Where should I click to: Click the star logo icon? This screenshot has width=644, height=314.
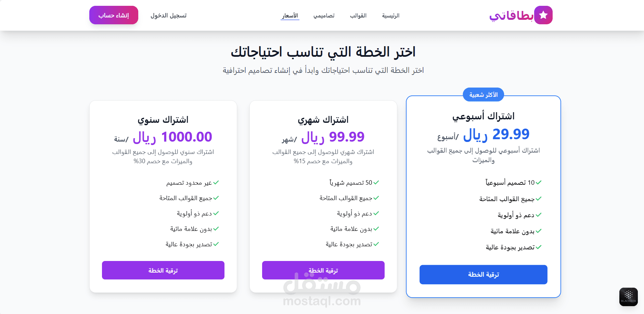pyautogui.click(x=543, y=15)
